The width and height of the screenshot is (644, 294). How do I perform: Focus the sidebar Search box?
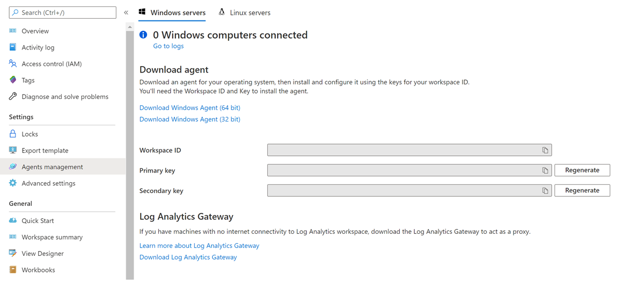pos(63,12)
